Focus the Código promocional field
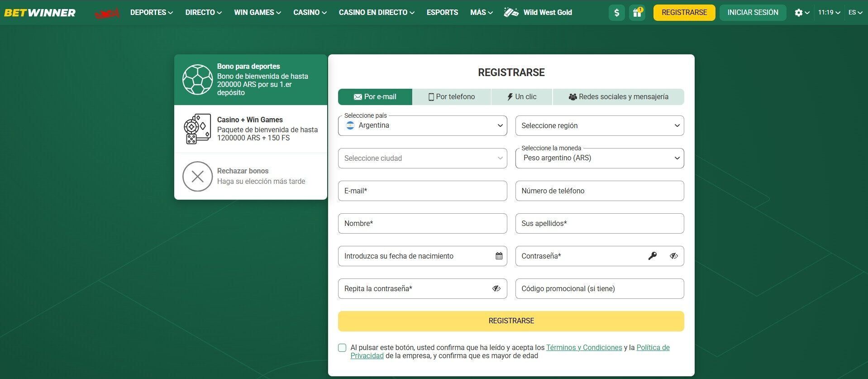The width and height of the screenshot is (868, 379). (600, 288)
